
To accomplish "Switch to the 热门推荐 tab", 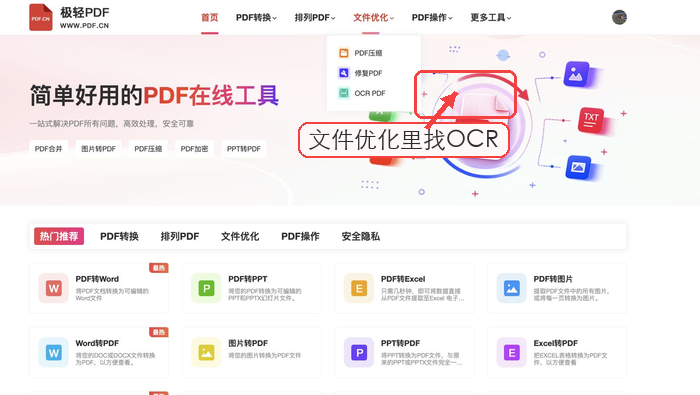I will [59, 236].
